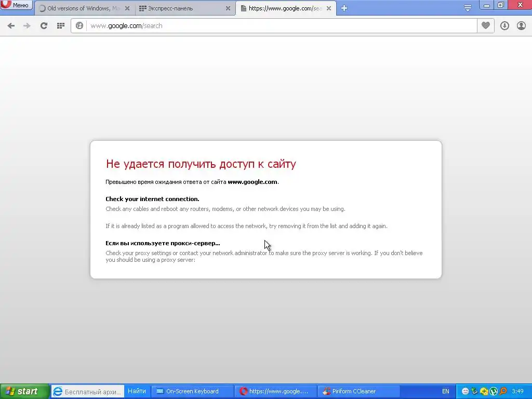Screen dimensions: 532x399
Task: Close the Экспресс-панель tab
Action: pos(228,8)
